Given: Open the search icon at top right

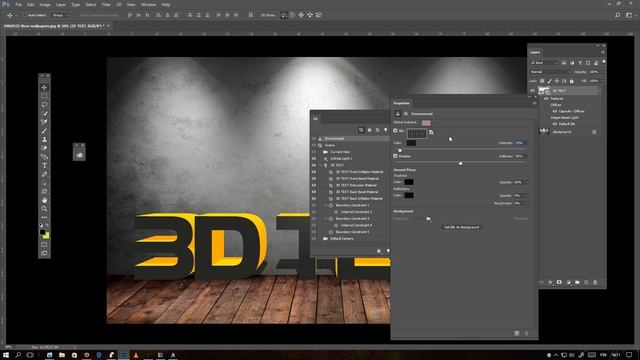Looking at the screenshot, I should (618, 15).
